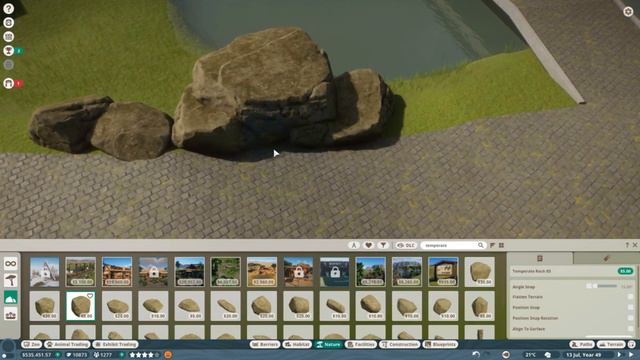Toggle favorite heart on the selected rock

click(x=90, y=296)
